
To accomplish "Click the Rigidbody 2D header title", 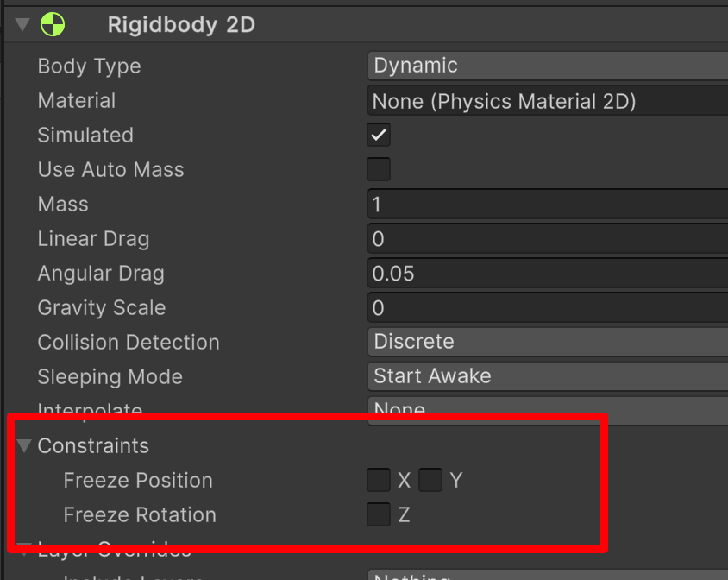I will (x=181, y=25).
